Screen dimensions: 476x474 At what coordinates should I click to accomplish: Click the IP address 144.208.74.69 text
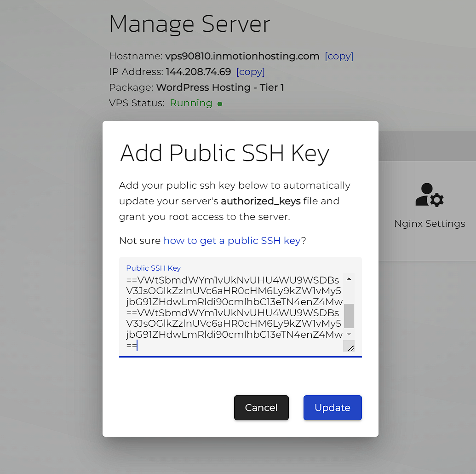[198, 72]
